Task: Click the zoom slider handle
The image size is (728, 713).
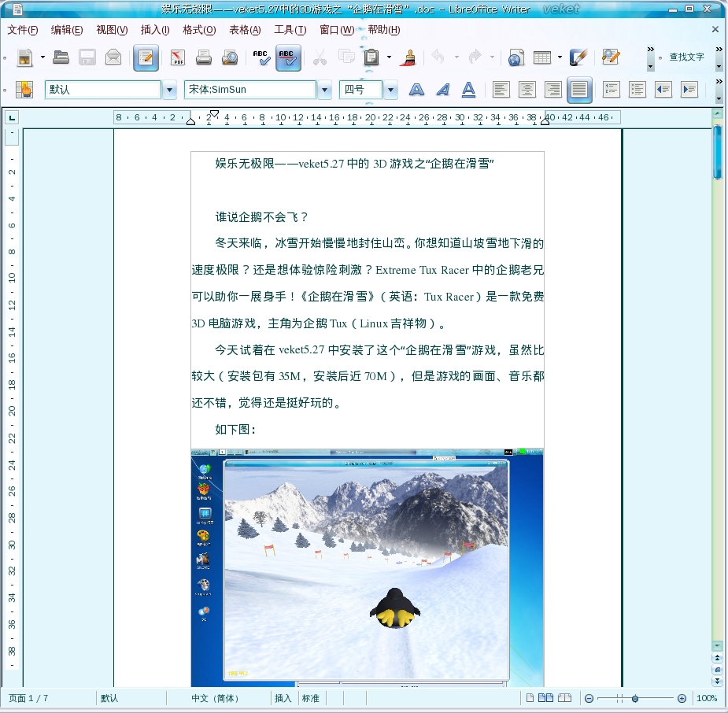Action: pyautogui.click(x=634, y=698)
